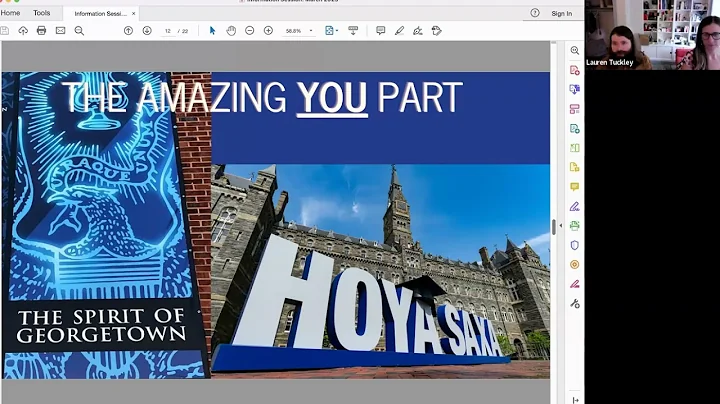The height and width of the screenshot is (404, 720).
Task: Open the fit page options dropdown
Action: tap(332, 31)
